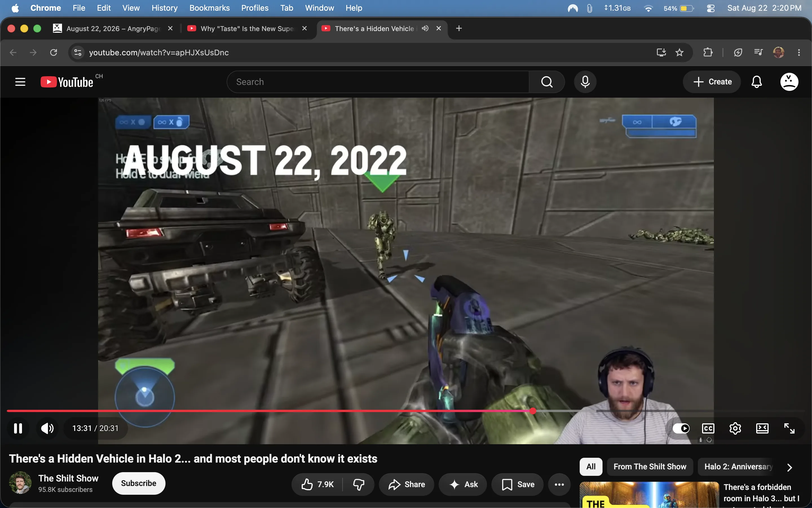Mute the video volume
The image size is (812, 508).
click(x=47, y=428)
